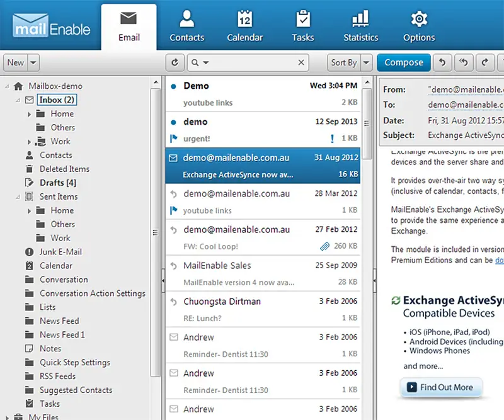Image resolution: width=504 pixels, height=420 pixels.
Task: Open the RE: Lunch? message
Action: [263, 310]
